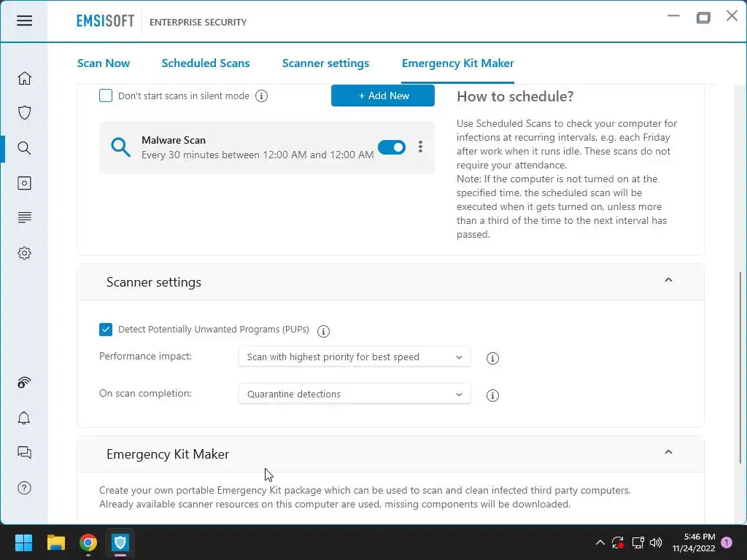Image resolution: width=747 pixels, height=560 pixels.
Task: Select the Scan magnifier icon in sidebar
Action: click(x=24, y=148)
